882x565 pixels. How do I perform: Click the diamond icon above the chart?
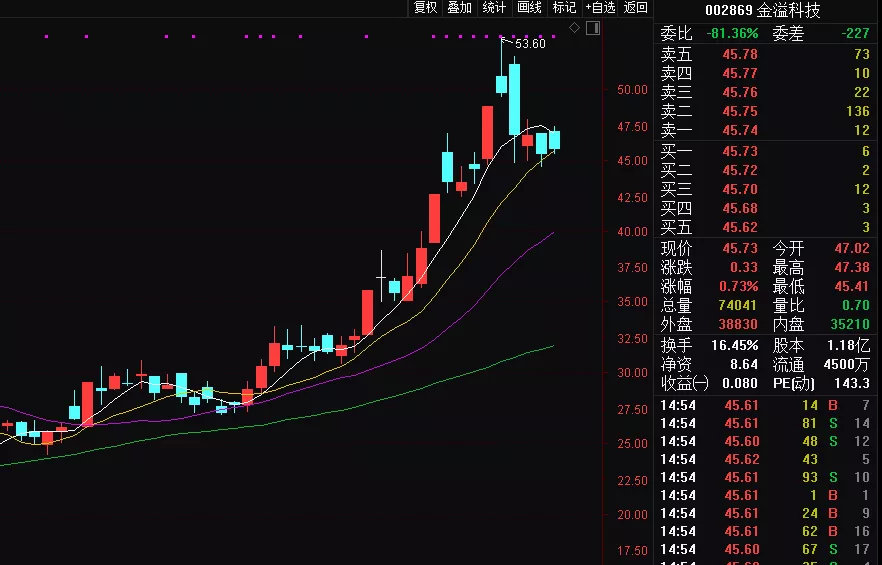tap(574, 28)
